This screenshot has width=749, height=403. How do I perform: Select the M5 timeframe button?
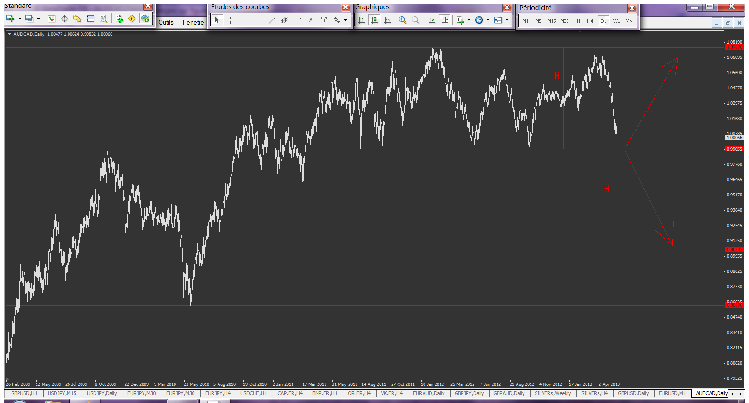(538, 21)
